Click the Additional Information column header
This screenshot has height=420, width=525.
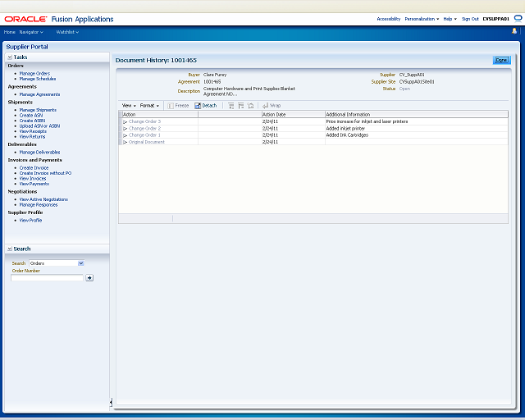tap(417, 115)
